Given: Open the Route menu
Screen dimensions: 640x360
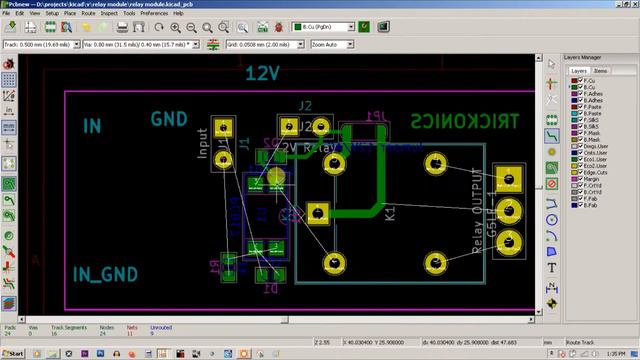Looking at the screenshot, I should pyautogui.click(x=88, y=13).
